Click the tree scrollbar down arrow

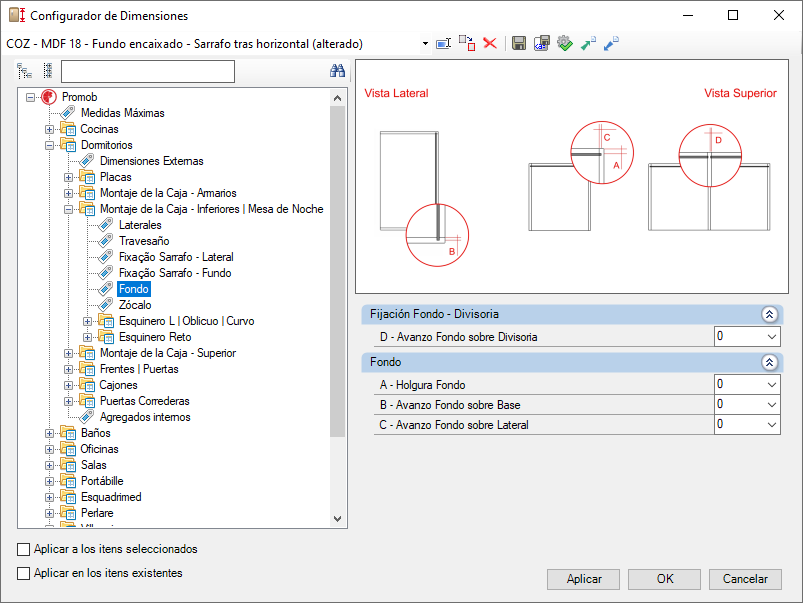point(337,518)
